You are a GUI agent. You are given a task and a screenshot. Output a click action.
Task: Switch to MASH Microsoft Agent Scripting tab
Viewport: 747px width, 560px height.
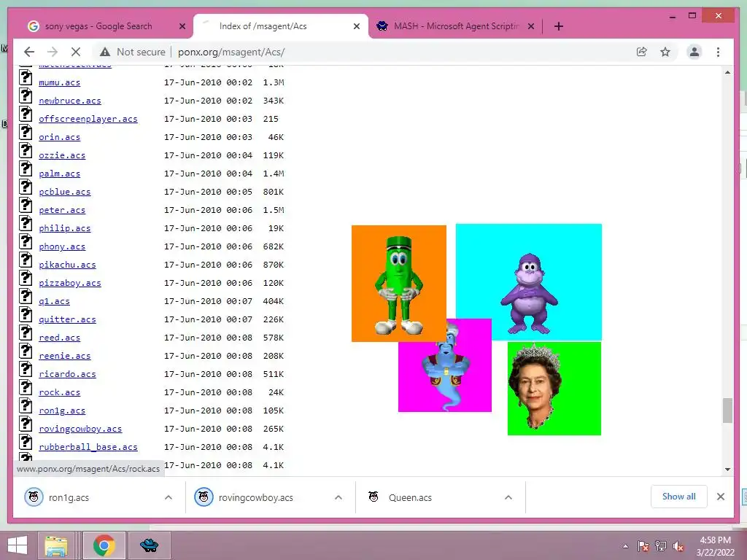pyautogui.click(x=456, y=26)
